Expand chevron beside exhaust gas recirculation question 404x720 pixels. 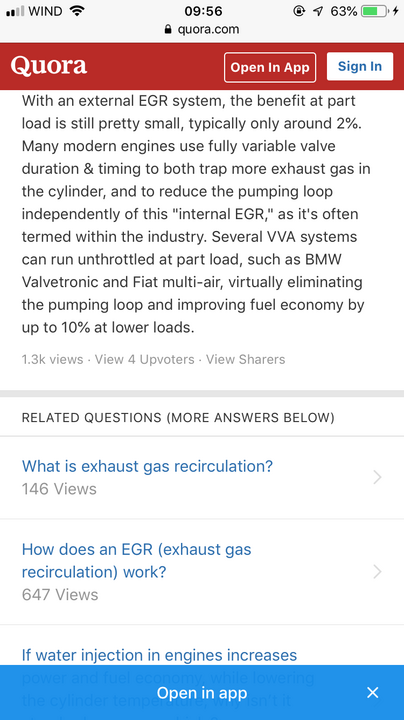377,478
